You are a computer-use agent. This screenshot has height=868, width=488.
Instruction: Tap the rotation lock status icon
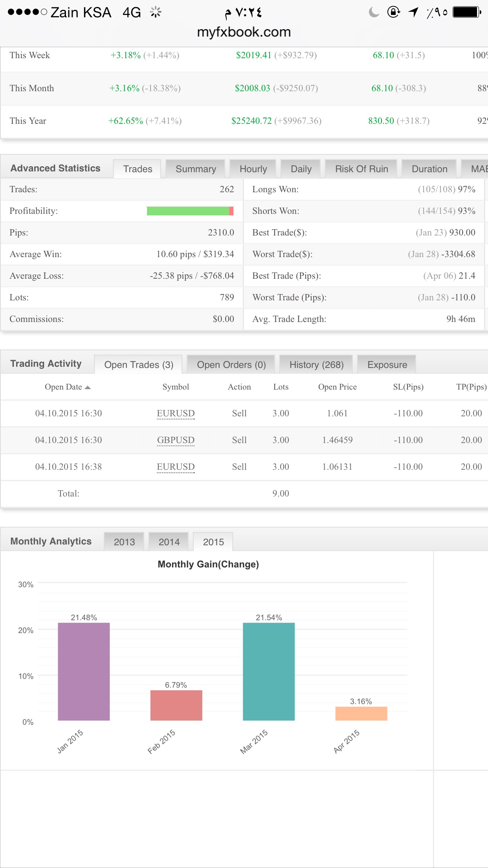click(393, 12)
